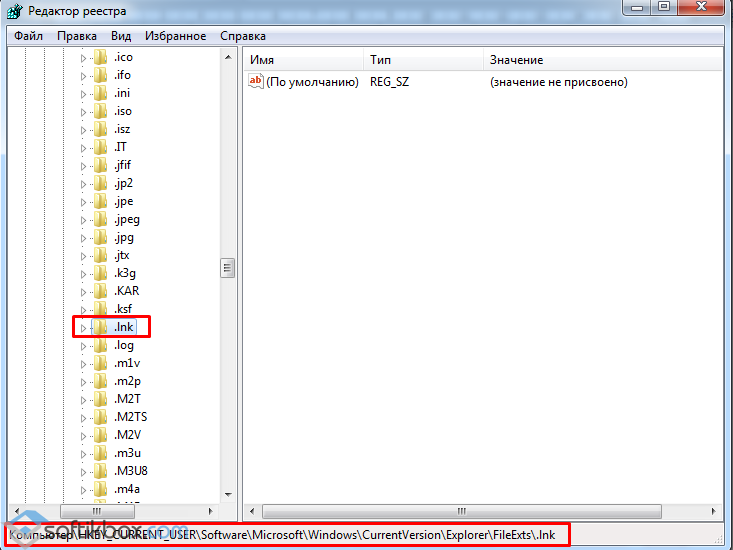The image size is (733, 550).
Task: Select the .jpeg folder icon
Action: tap(100, 219)
